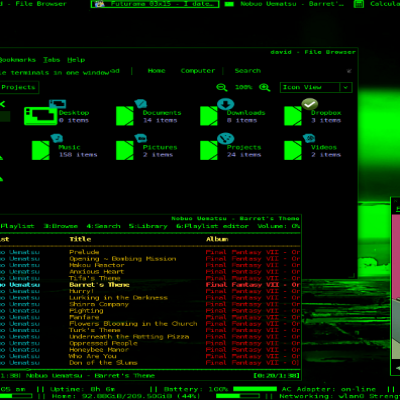Click the Home toolbar button
This screenshot has width=400, height=400.
click(156, 71)
